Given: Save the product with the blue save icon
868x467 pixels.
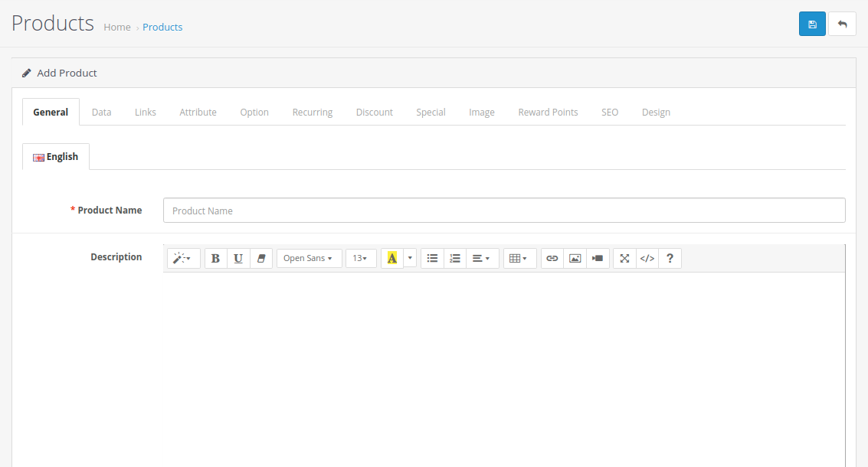Looking at the screenshot, I should pyautogui.click(x=812, y=24).
